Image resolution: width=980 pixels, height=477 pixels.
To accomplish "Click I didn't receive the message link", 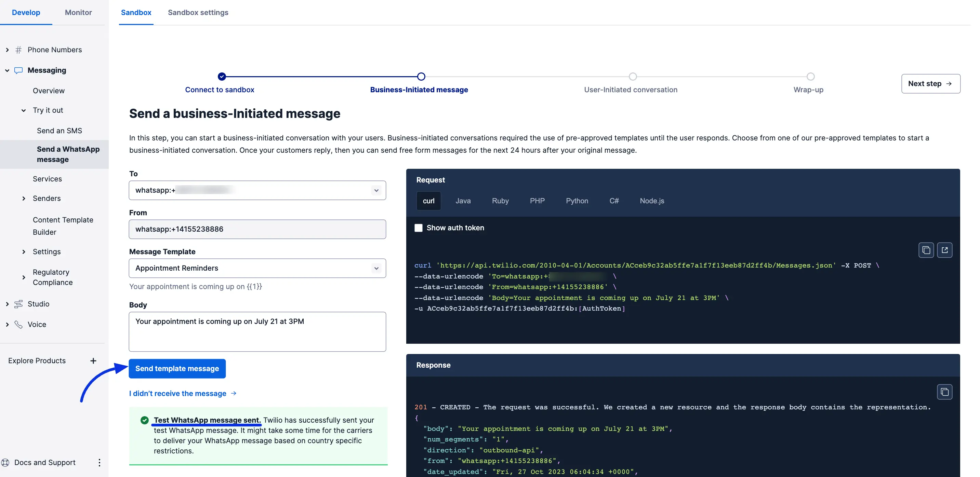I will [183, 393].
